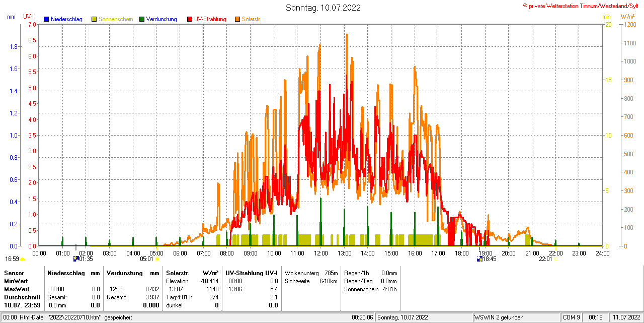Click the sunrise icon beside 05:01
This screenshot has height=323, width=644.
coord(157,259)
